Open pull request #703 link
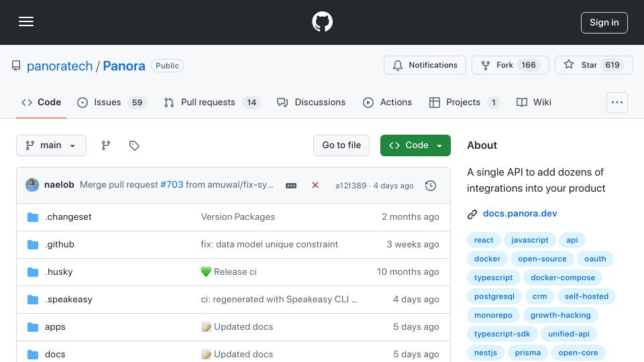 pyautogui.click(x=172, y=185)
